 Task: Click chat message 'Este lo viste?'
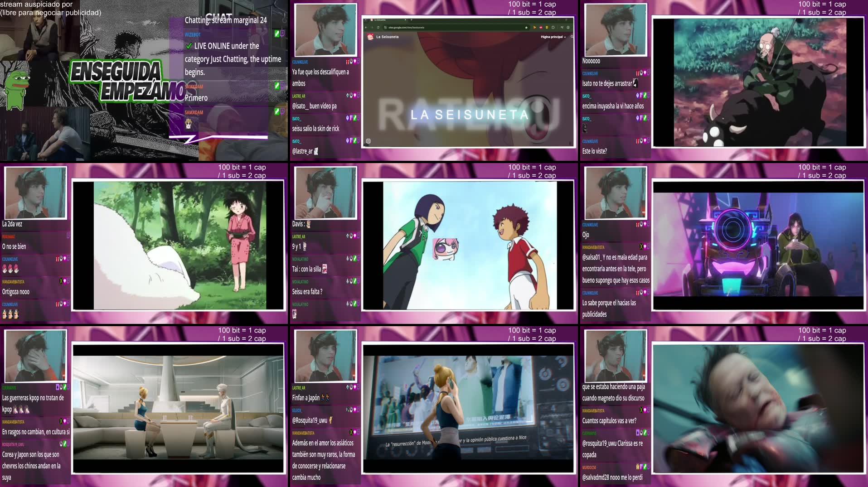pyautogui.click(x=594, y=151)
